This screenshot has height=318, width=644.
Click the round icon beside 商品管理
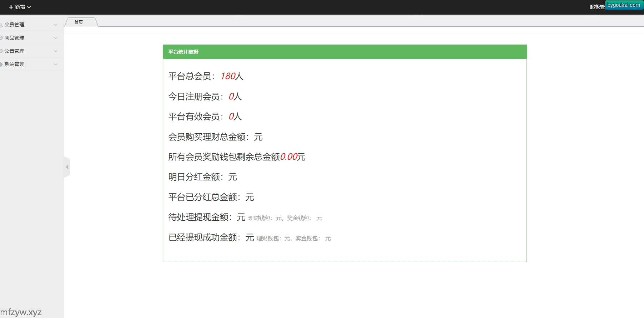click(1, 38)
